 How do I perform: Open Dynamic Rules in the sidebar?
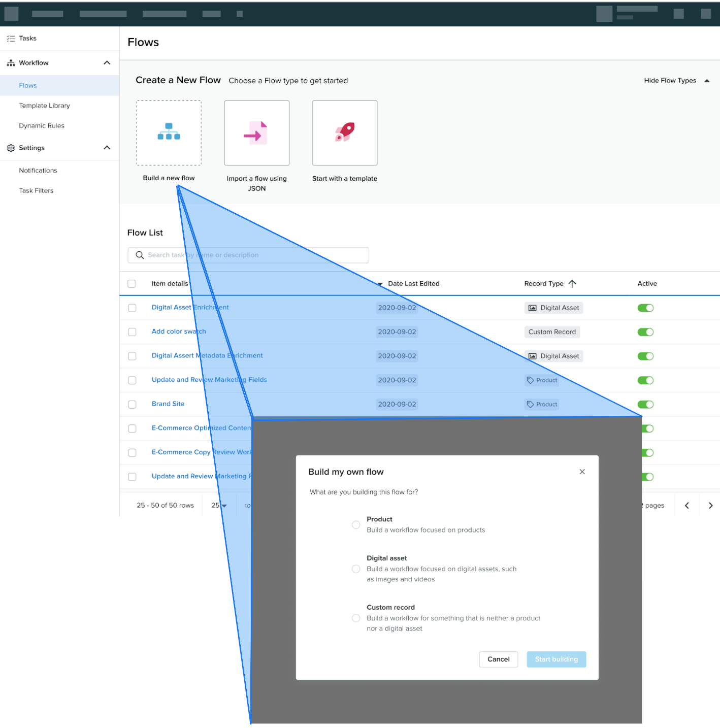[42, 126]
